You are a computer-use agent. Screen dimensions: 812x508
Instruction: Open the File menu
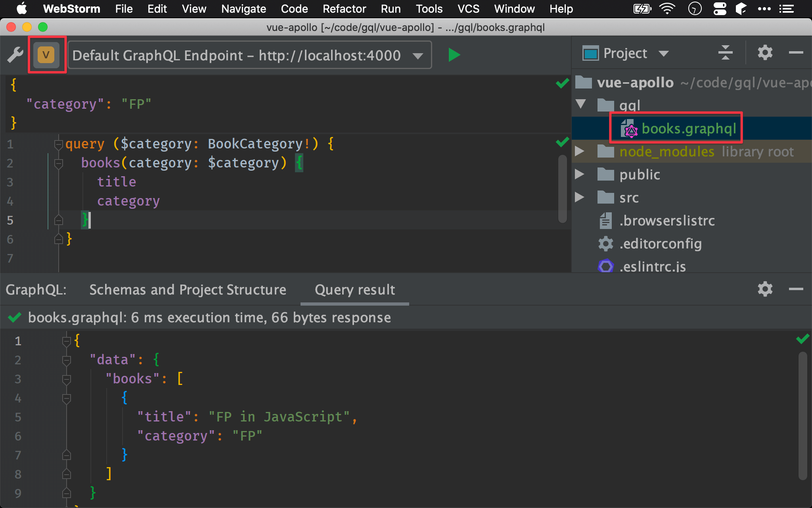[x=124, y=9]
